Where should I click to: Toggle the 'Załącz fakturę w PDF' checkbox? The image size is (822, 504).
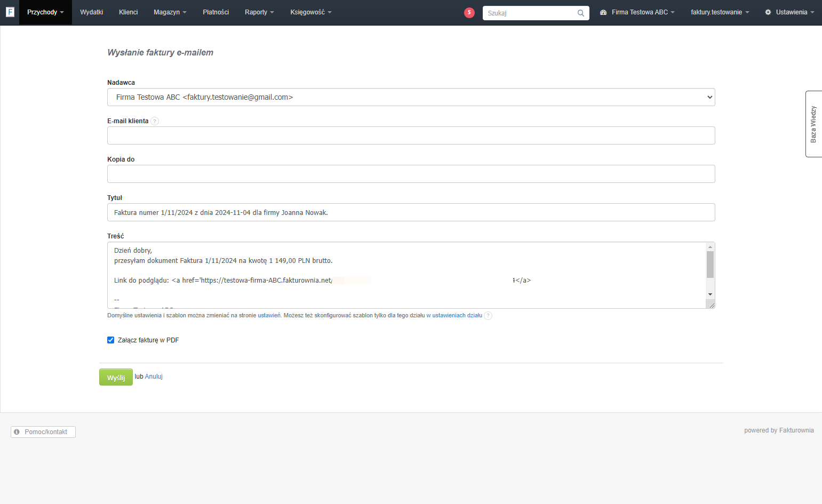(111, 340)
